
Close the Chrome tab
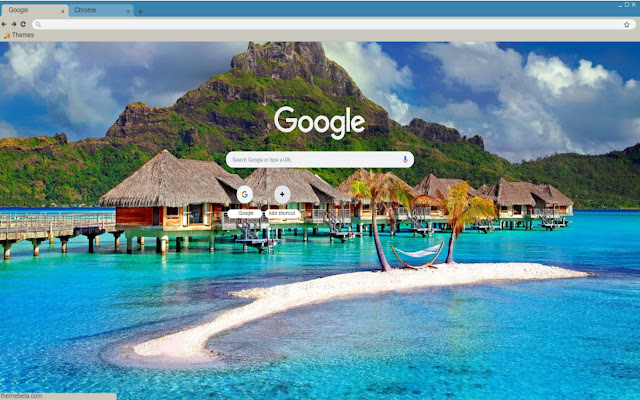[128, 12]
